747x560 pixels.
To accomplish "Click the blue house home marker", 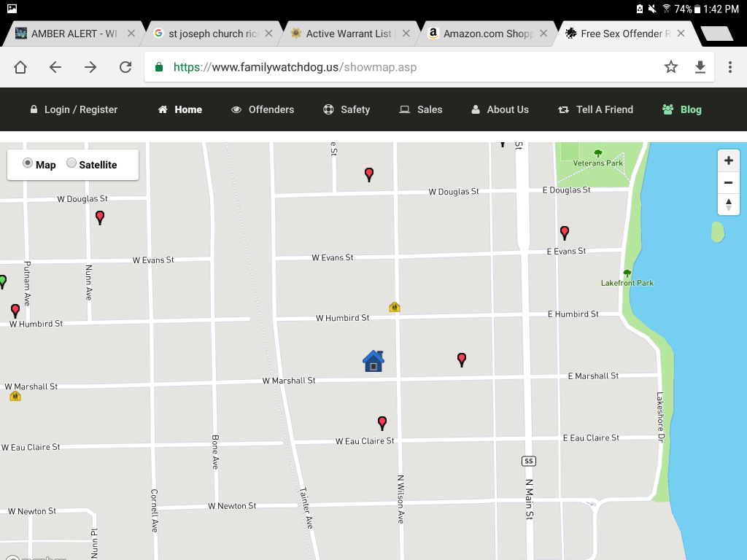I will (373, 361).
